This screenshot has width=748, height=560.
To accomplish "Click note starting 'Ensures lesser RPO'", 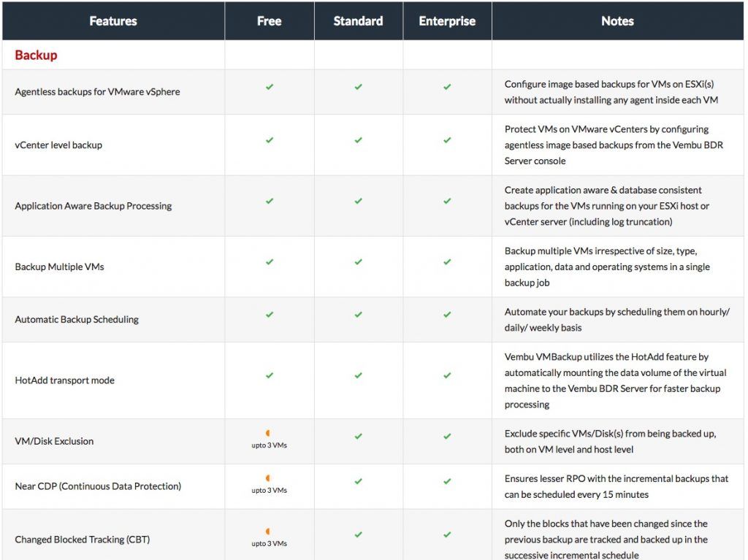I will 617,486.
